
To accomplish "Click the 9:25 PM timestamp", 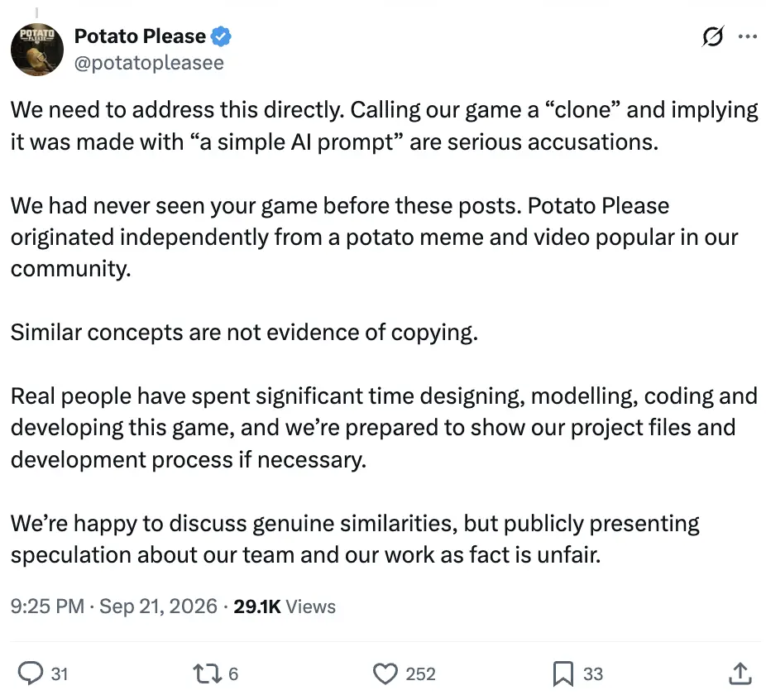I will point(47,607).
